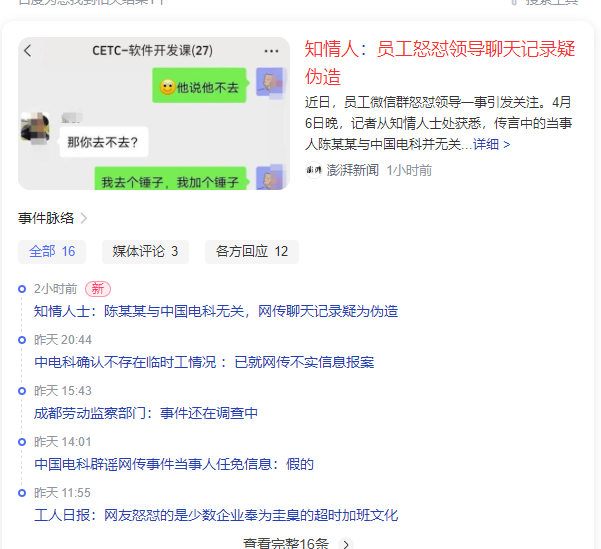Viewport: 601px width, 549px height.
Task: Open 中国电科辟谣 rumor article link
Action: click(x=174, y=464)
